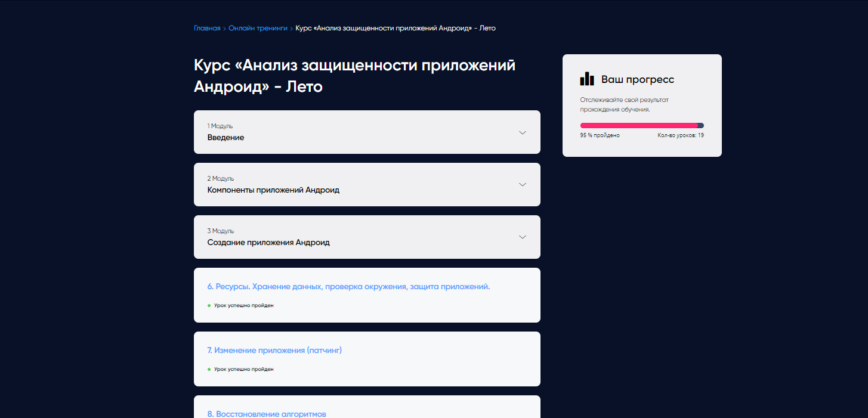Open lesson 7 "Изменение приложения (патчинг)"
868x418 pixels.
[x=274, y=350]
